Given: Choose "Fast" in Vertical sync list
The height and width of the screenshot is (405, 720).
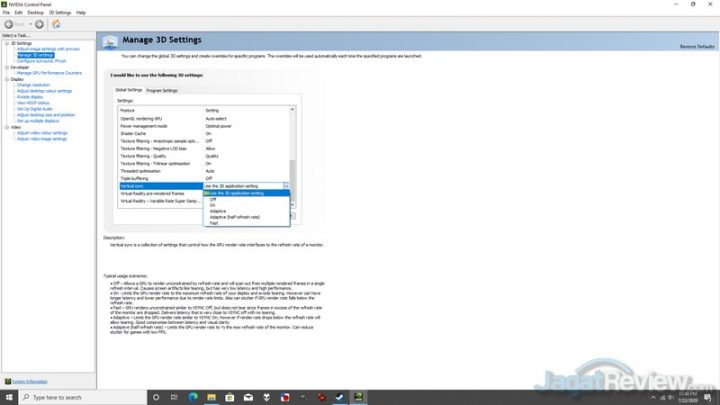Looking at the screenshot, I should tap(213, 224).
